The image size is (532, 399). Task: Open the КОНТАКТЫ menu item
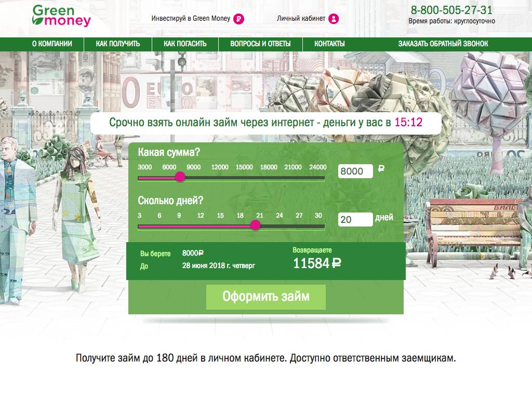(329, 44)
